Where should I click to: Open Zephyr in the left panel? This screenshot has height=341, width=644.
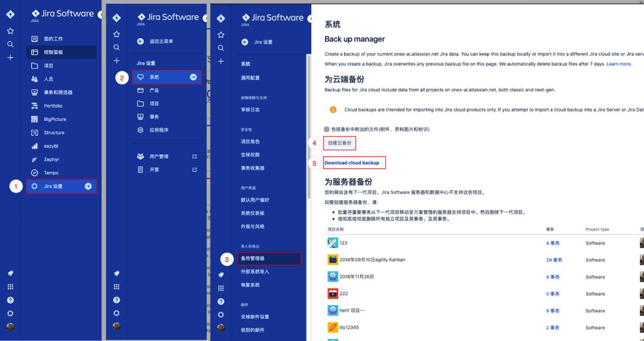click(61, 159)
